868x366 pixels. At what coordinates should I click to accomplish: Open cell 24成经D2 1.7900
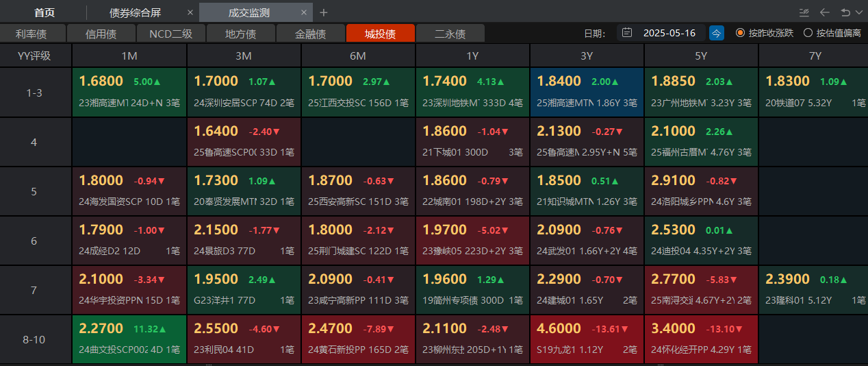tap(129, 241)
